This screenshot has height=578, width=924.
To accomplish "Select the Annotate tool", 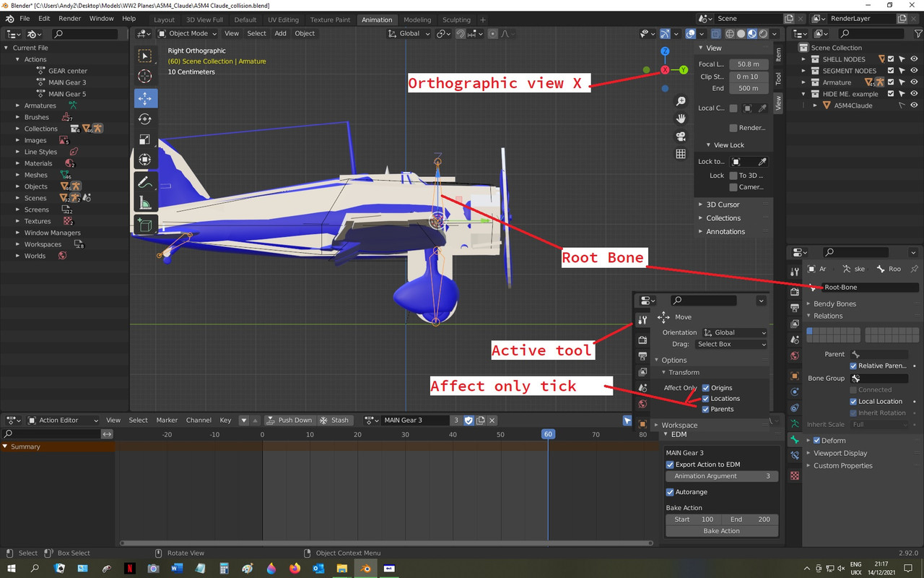I will [144, 181].
